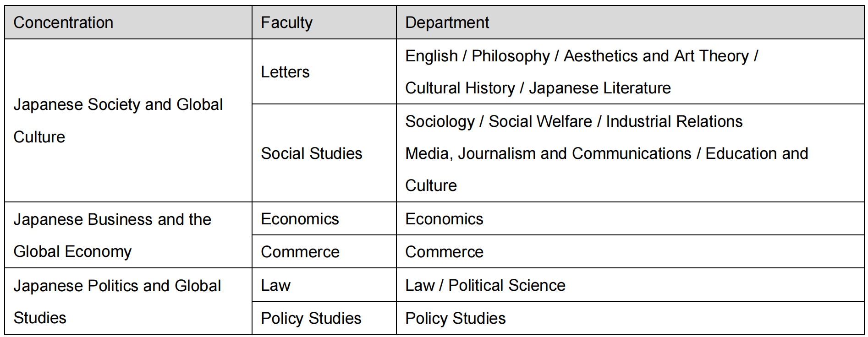The image size is (868, 337).
Task: Select the Japanese Society and Global Culture cell
Action: tap(118, 120)
